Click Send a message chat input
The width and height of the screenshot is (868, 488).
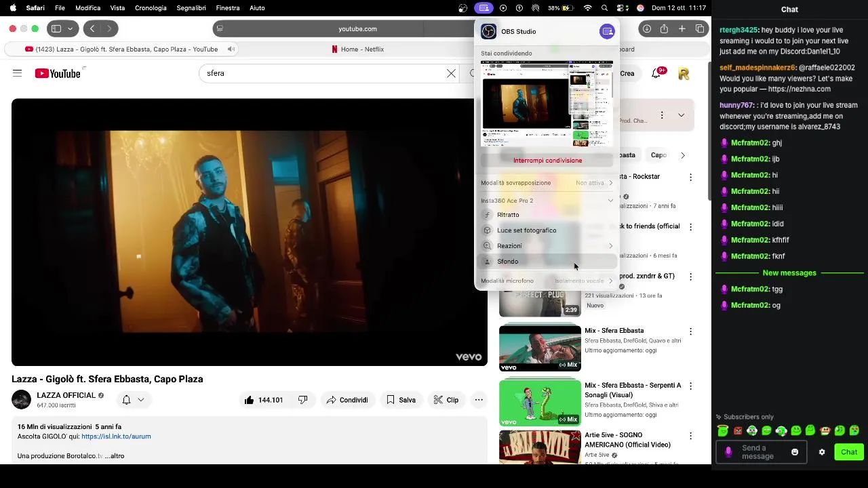(x=761, y=452)
